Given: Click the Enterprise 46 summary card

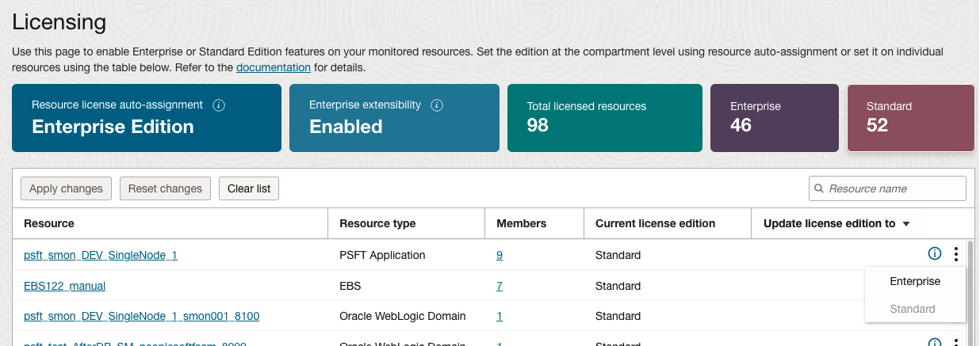Looking at the screenshot, I should [x=774, y=117].
